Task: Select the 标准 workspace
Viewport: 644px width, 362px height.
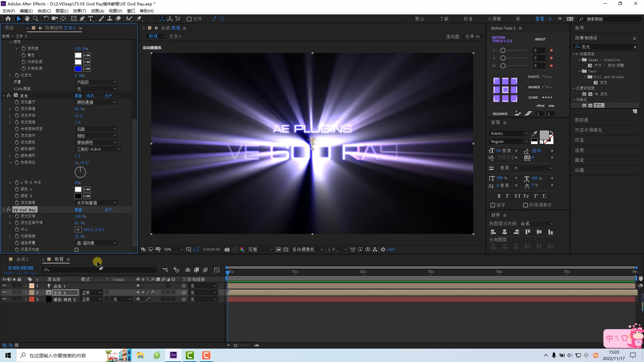Action: point(468,19)
